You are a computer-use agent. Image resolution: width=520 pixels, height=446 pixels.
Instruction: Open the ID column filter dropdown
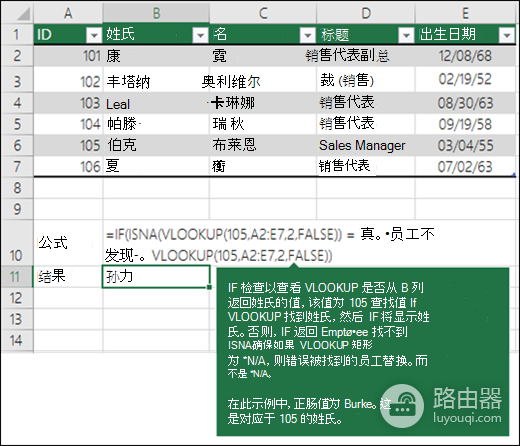click(x=94, y=35)
